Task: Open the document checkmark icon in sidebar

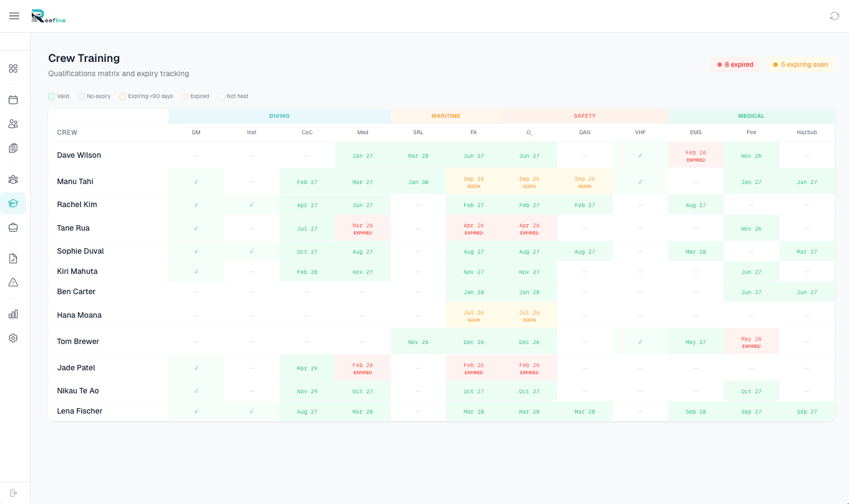Action: [x=13, y=259]
